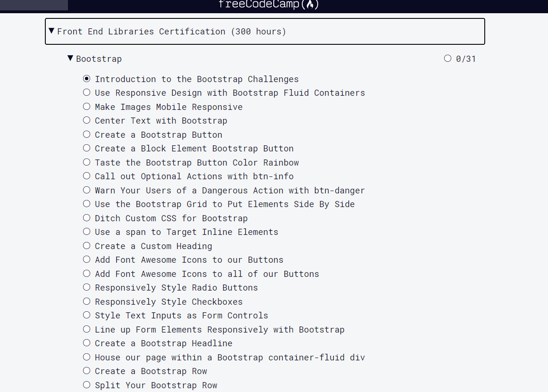
Task: Click the circle beside Use a span to Target Inline Elements
Action: point(87,231)
